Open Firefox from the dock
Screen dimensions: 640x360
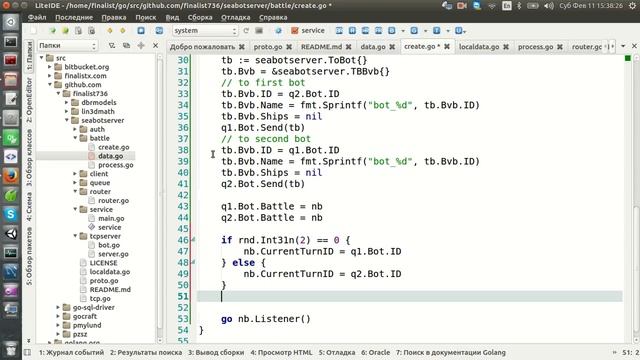[11, 176]
